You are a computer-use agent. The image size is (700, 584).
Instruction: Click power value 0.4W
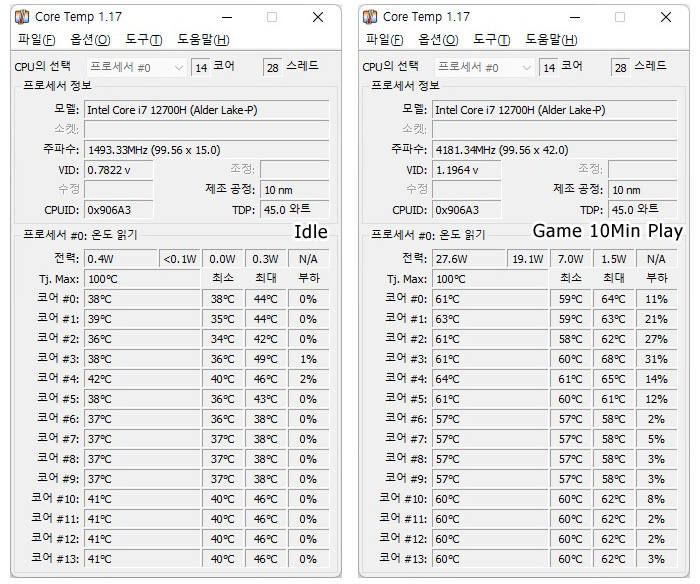pos(121,259)
